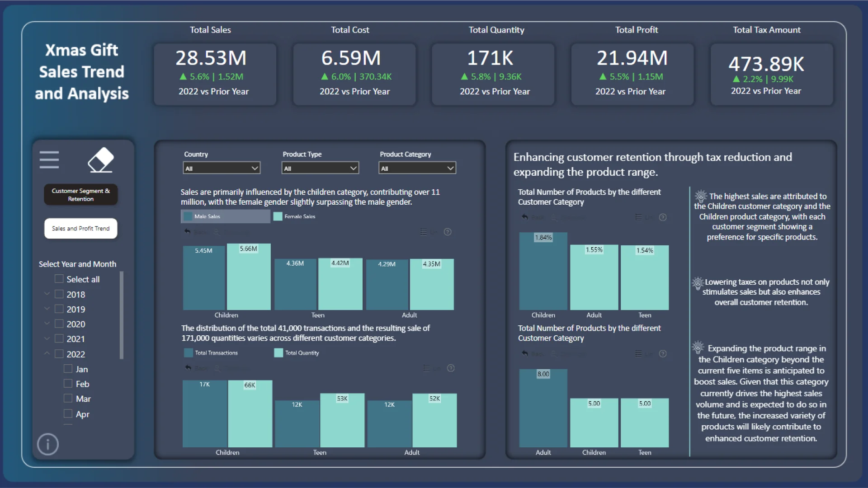868x488 pixels.
Task: Open the Country dropdown
Action: pyautogui.click(x=222, y=168)
